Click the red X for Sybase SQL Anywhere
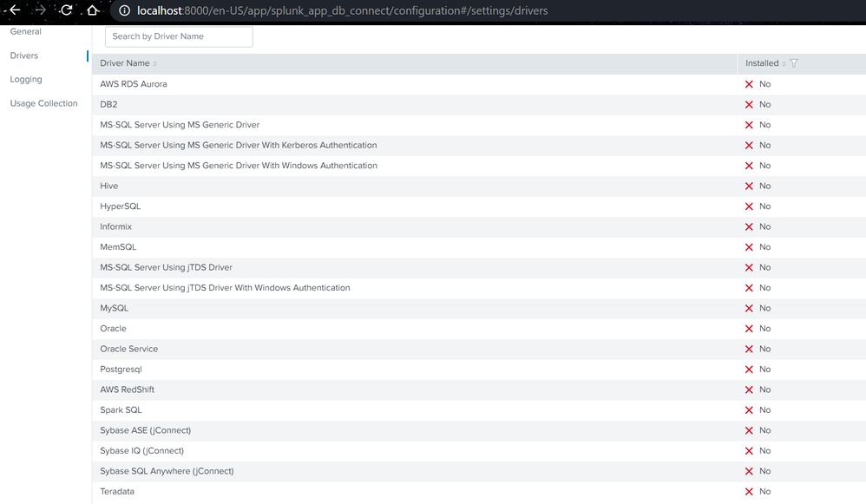 pyautogui.click(x=749, y=471)
